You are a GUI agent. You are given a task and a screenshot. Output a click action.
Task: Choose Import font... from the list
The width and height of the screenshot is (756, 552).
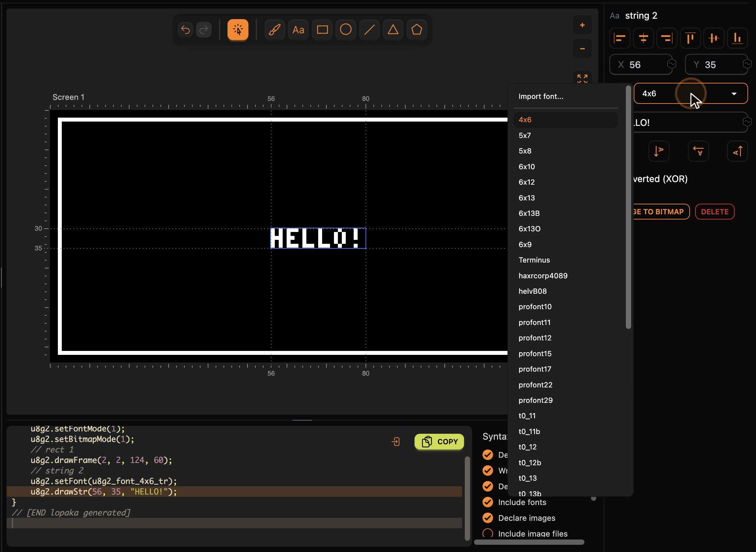(x=565, y=97)
